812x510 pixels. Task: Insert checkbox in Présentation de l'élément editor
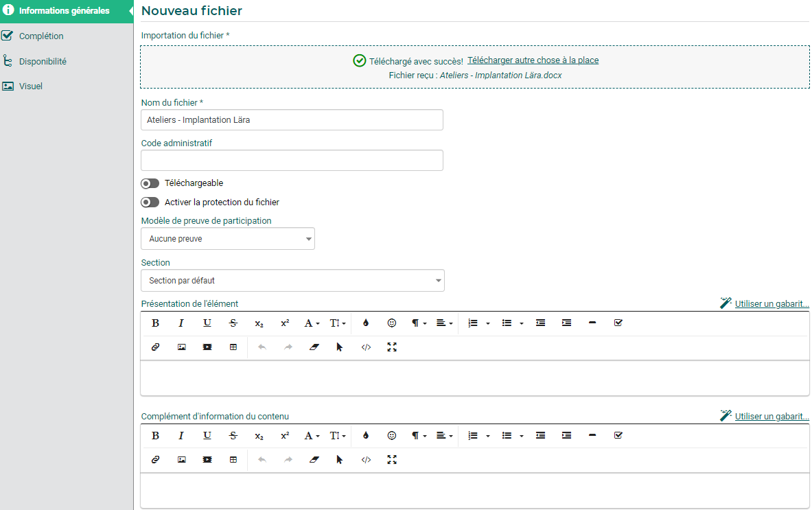point(618,323)
